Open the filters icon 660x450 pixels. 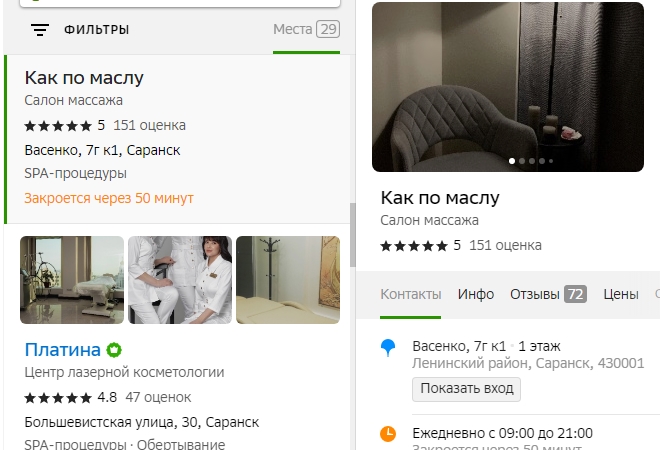point(40,30)
